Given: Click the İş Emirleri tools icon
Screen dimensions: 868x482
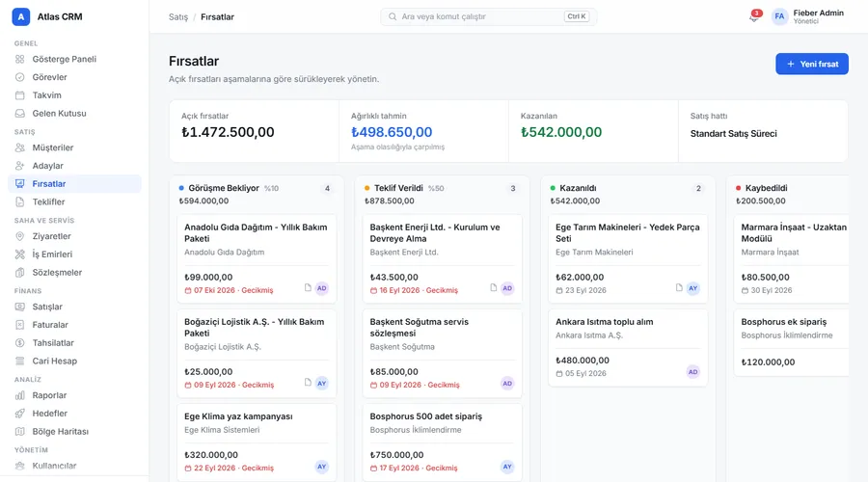Looking at the screenshot, I should [20, 254].
